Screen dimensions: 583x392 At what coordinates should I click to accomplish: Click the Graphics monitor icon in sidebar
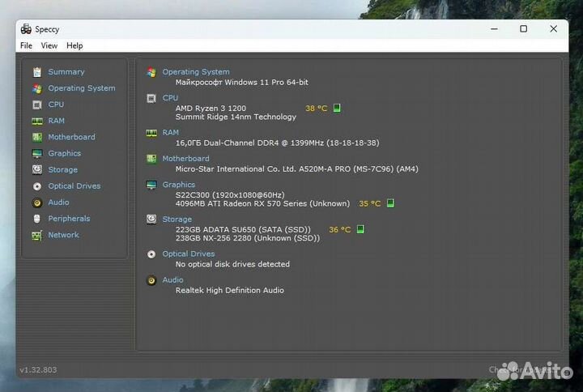(37, 154)
